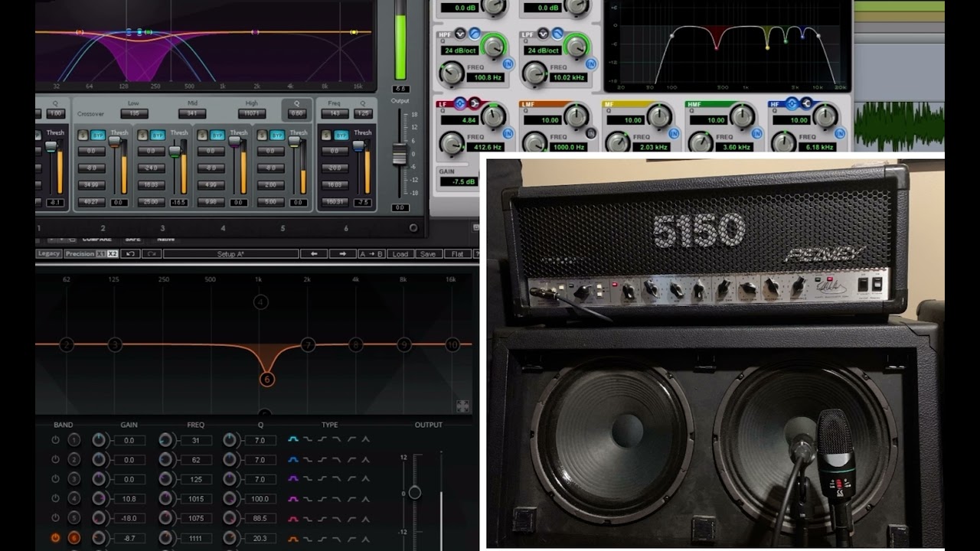980x551 pixels.
Task: Click the Low crossover value 135
Action: tap(133, 113)
